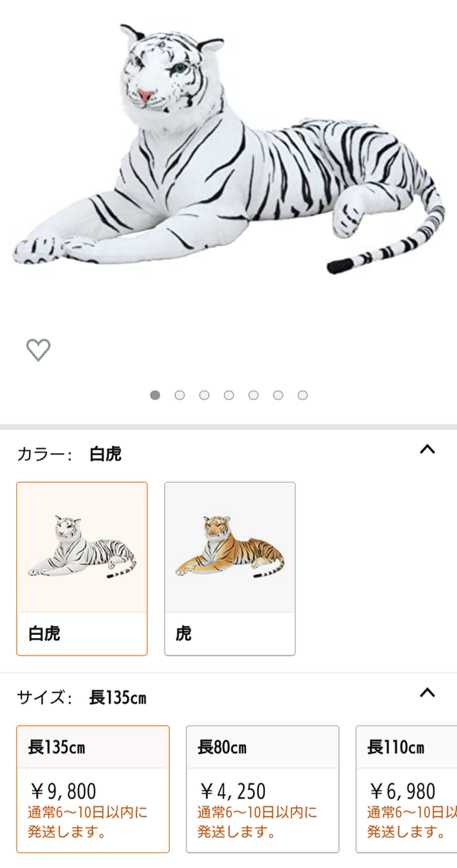Go to the seventh image dot
The height and width of the screenshot is (868, 457).
[x=302, y=395]
